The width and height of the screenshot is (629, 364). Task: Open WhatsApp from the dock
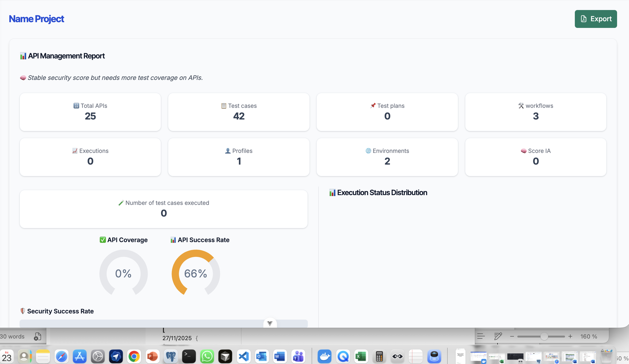(x=207, y=356)
